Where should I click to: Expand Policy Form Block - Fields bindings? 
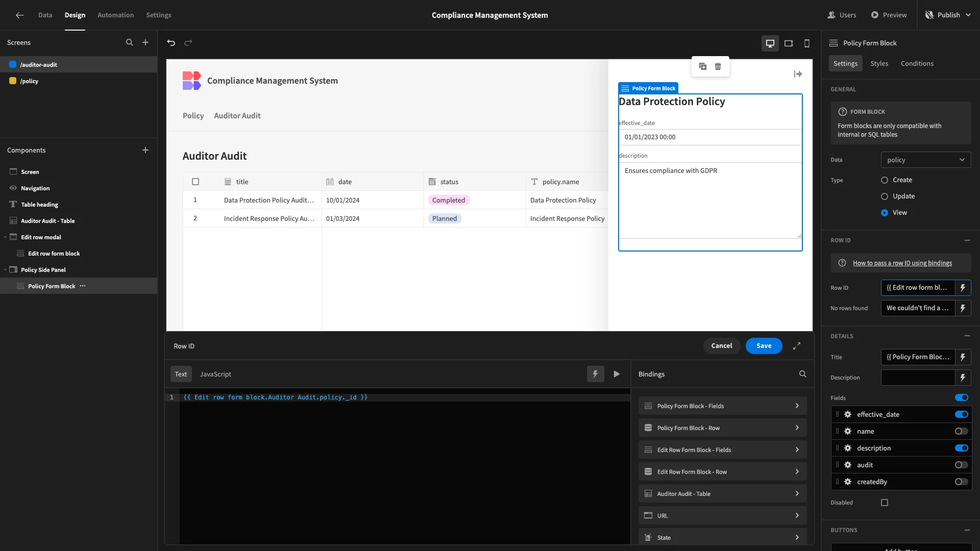(x=722, y=406)
